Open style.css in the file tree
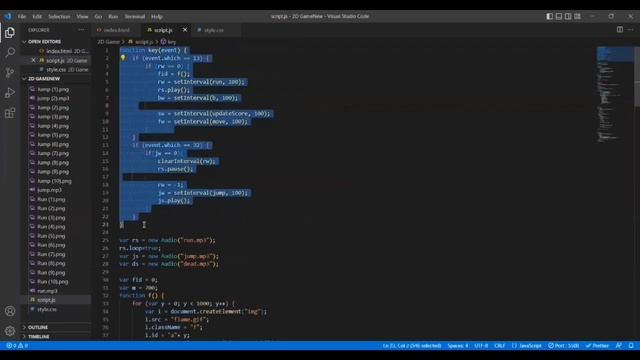640x360 pixels. 47,309
